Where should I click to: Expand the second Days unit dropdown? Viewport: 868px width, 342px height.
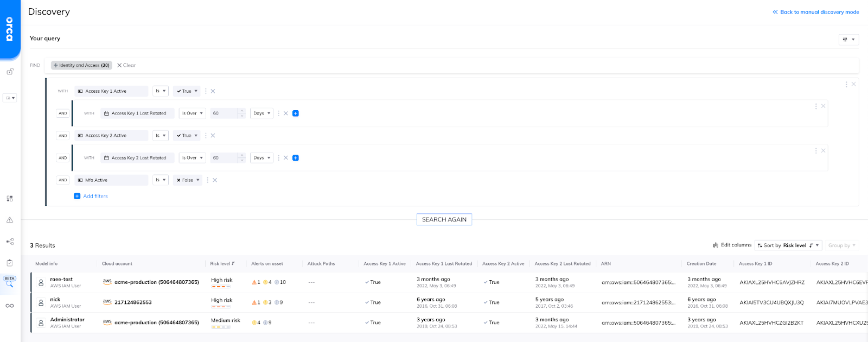261,158
